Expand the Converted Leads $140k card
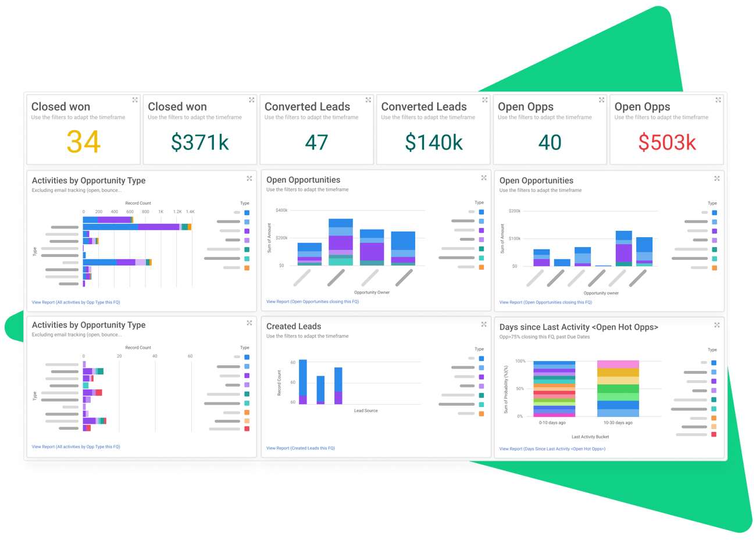756x543 pixels. point(485,100)
